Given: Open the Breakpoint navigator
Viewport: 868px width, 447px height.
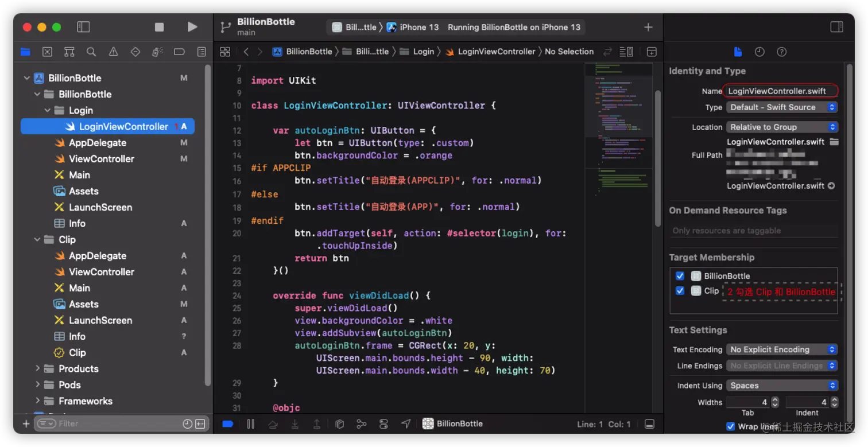Looking at the screenshot, I should coord(179,52).
